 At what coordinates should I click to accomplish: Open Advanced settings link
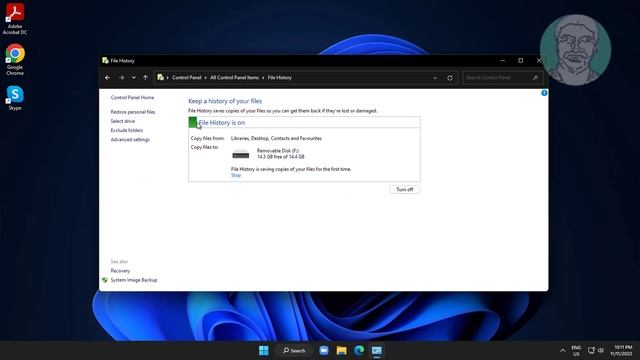130,140
